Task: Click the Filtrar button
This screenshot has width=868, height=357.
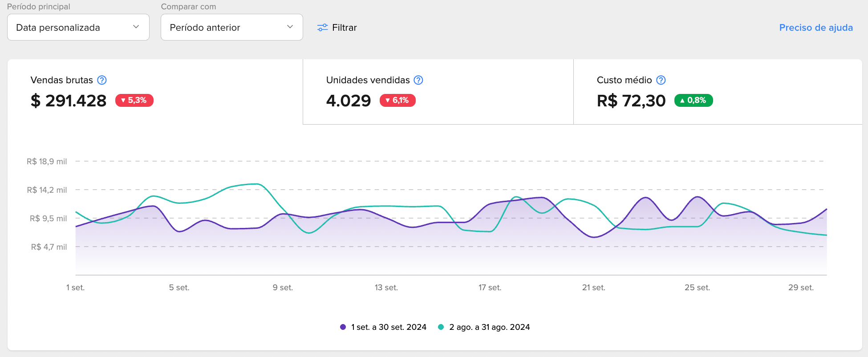Action: [x=344, y=28]
